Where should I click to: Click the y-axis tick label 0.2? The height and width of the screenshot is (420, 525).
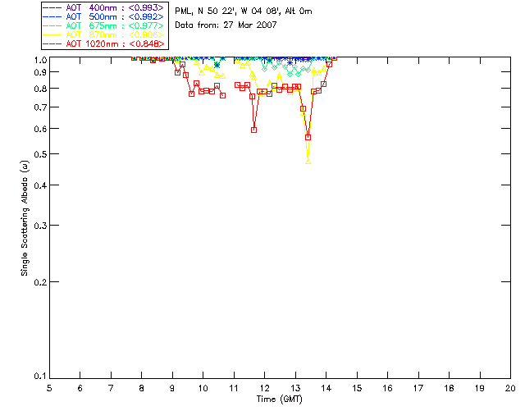40,282
